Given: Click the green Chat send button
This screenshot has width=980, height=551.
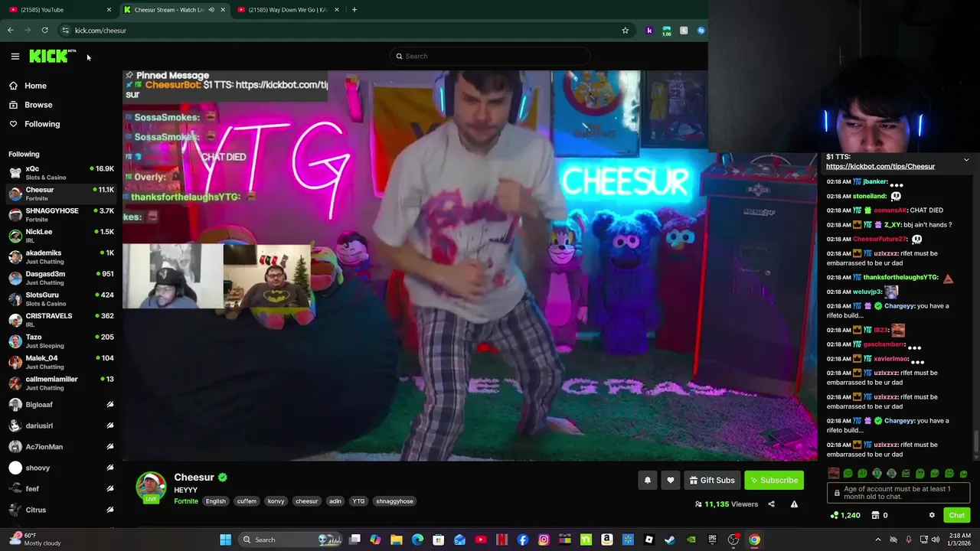Looking at the screenshot, I should coord(956,515).
